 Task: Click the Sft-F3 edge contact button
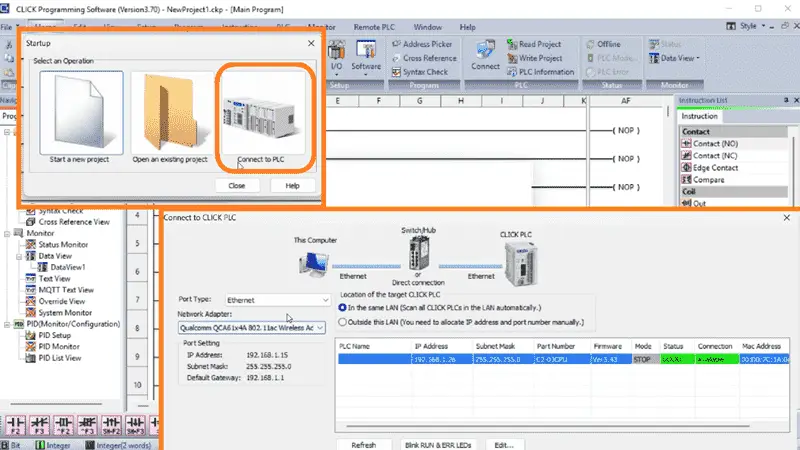point(135,425)
